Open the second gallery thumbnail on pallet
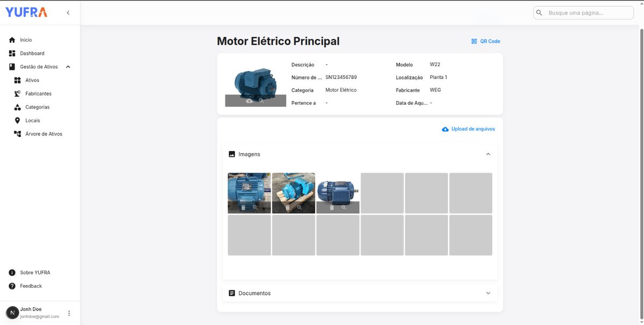Viewport: 644px width, 325px height. click(294, 193)
